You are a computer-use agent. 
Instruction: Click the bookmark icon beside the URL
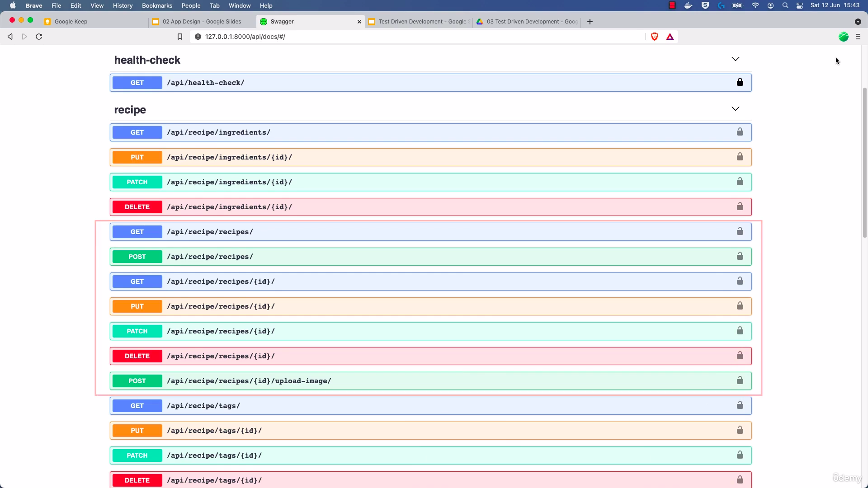coord(180,37)
